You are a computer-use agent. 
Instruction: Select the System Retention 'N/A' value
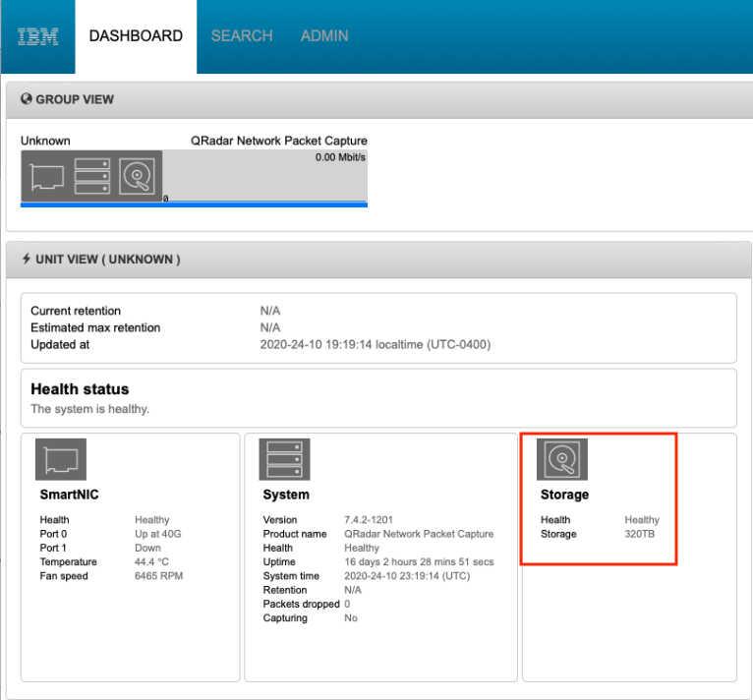pyautogui.click(x=353, y=590)
